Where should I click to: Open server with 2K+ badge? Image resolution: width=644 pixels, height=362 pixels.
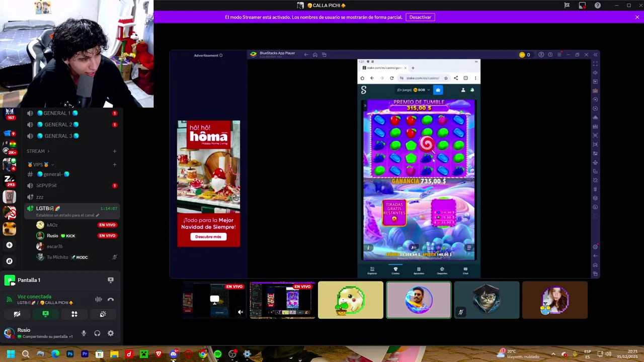[9, 148]
